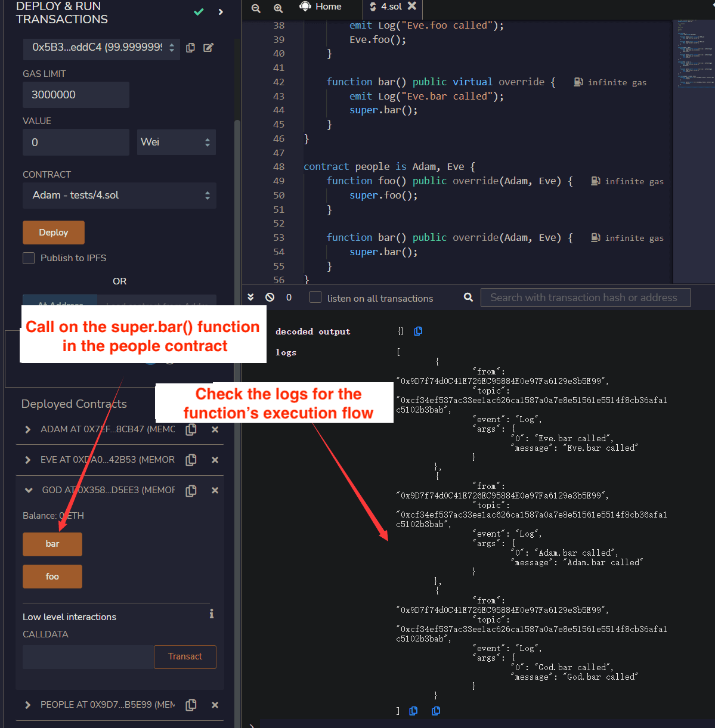Screen dimensions: 715x728
Task: Copy the selected account address
Action: coord(190,48)
